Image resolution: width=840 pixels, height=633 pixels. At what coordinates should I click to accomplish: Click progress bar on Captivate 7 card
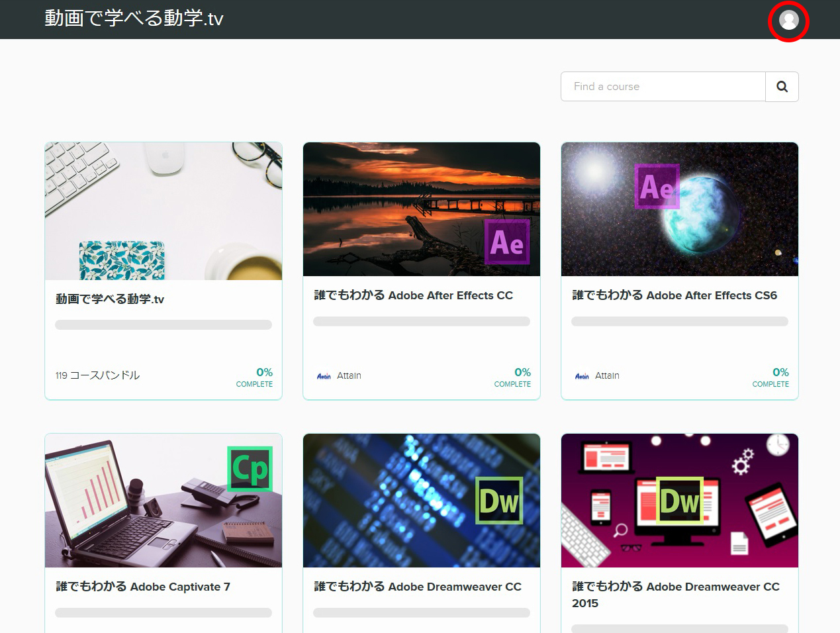tap(163, 612)
